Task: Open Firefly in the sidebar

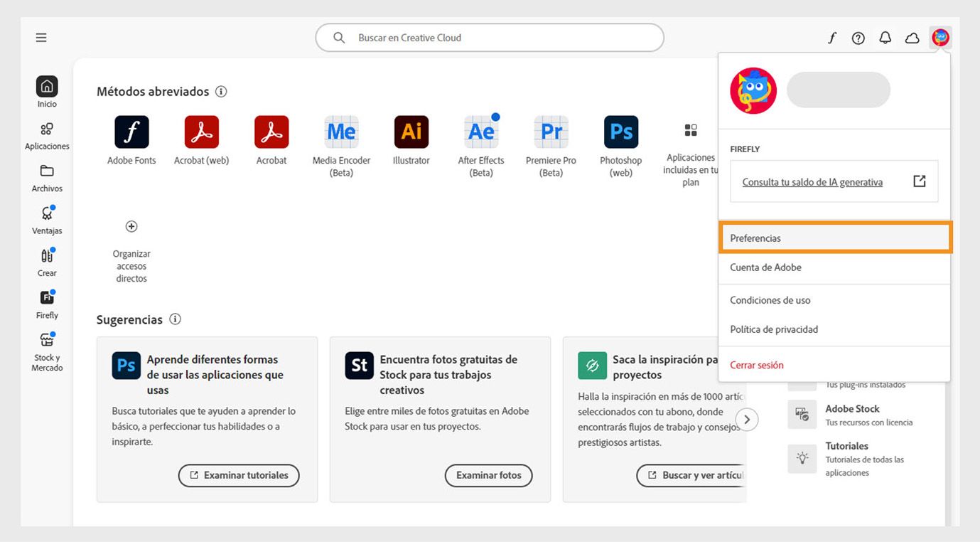Action: [47, 304]
